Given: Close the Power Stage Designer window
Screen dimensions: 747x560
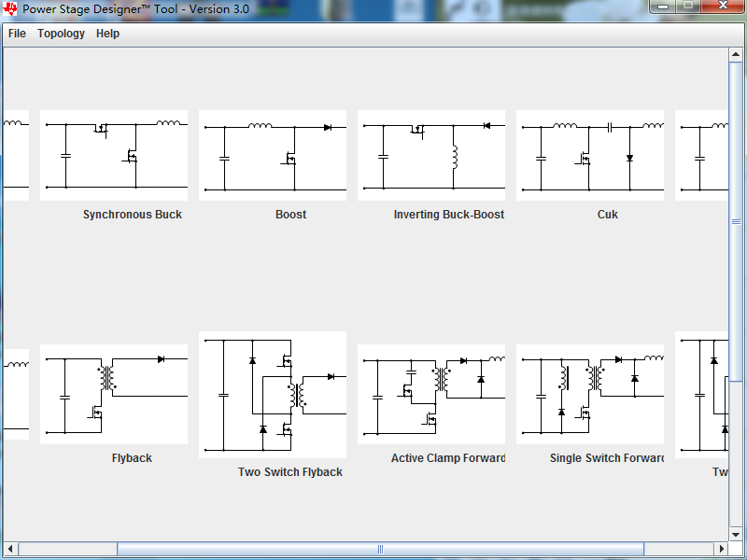Looking at the screenshot, I should [723, 7].
